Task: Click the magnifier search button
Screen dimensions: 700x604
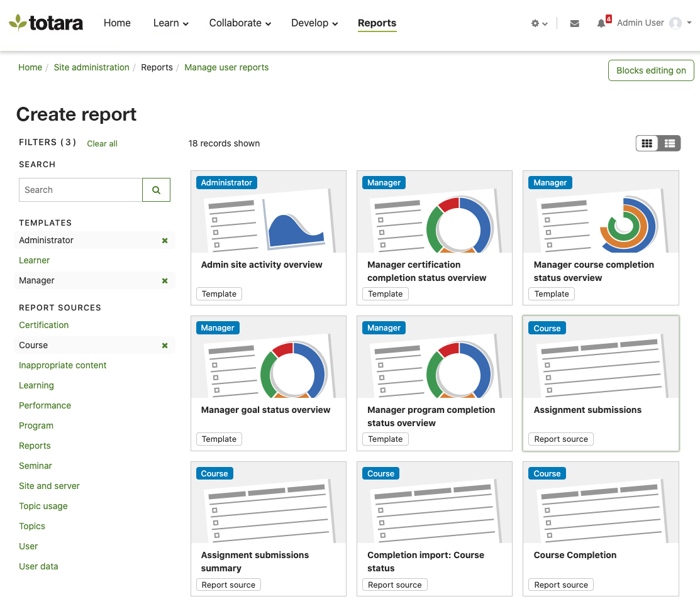Action: click(156, 190)
